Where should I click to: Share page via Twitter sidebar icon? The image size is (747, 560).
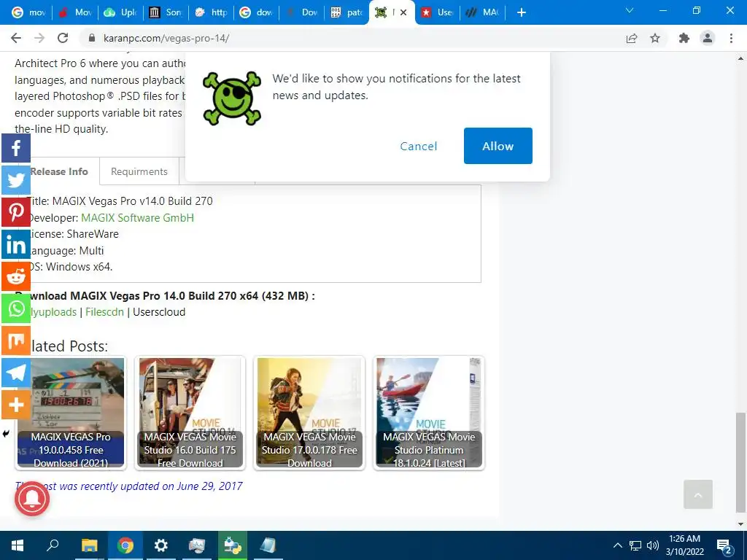tap(16, 180)
